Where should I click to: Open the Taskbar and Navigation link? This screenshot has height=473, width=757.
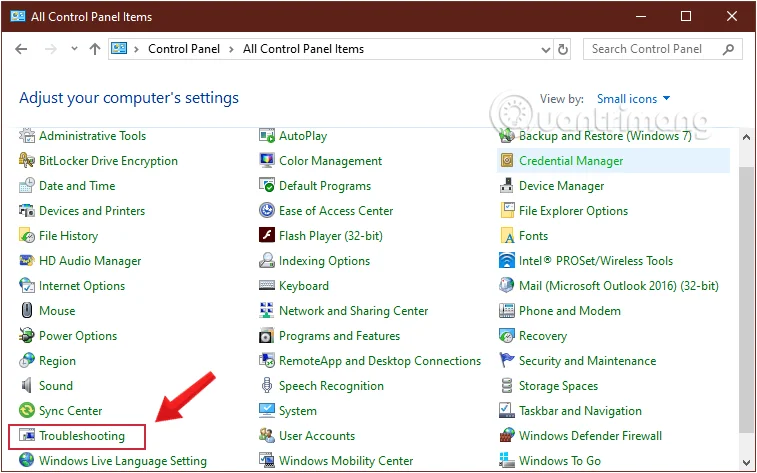coord(580,411)
